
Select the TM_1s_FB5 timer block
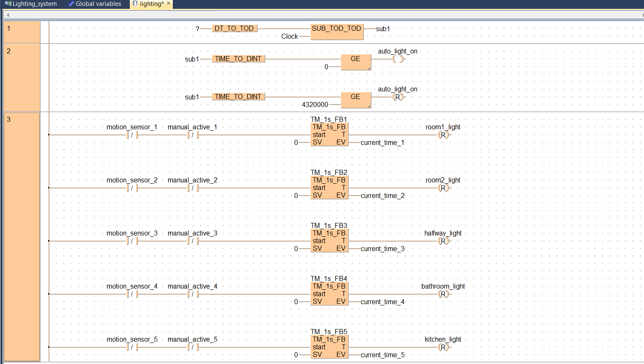click(329, 347)
